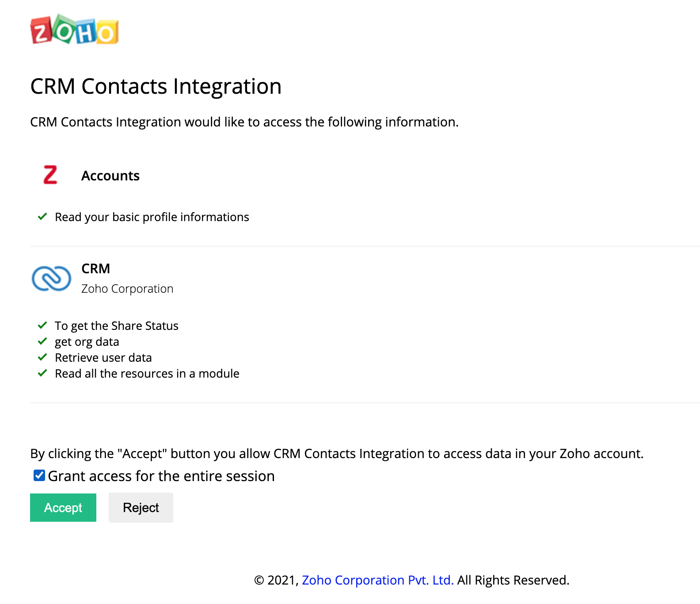Click checkmark beside get org data
700x604 pixels.
[x=42, y=341]
